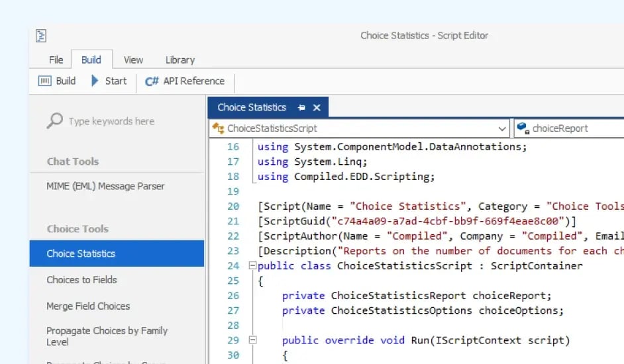Click the search magnifier icon in sidebar
This screenshot has width=624, height=364.
55,120
